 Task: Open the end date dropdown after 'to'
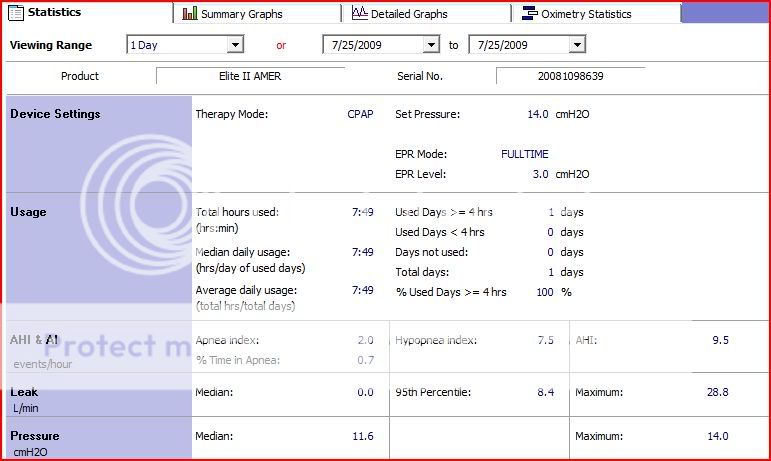coord(577,45)
